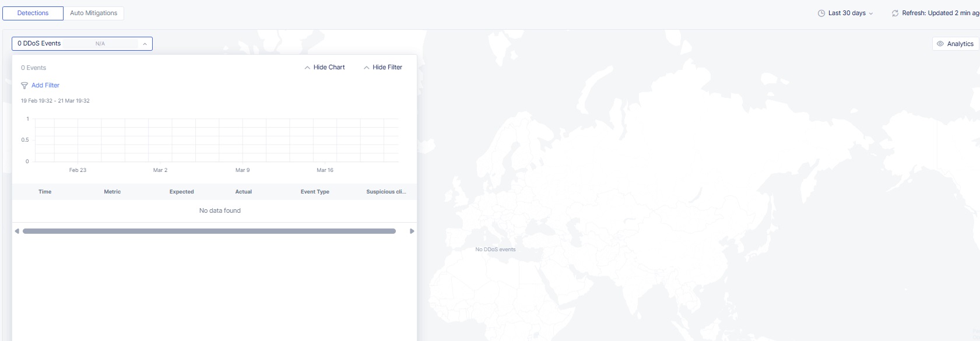Click the refresh circular arrows icon
Screen dimensions: 980x341
895,13
